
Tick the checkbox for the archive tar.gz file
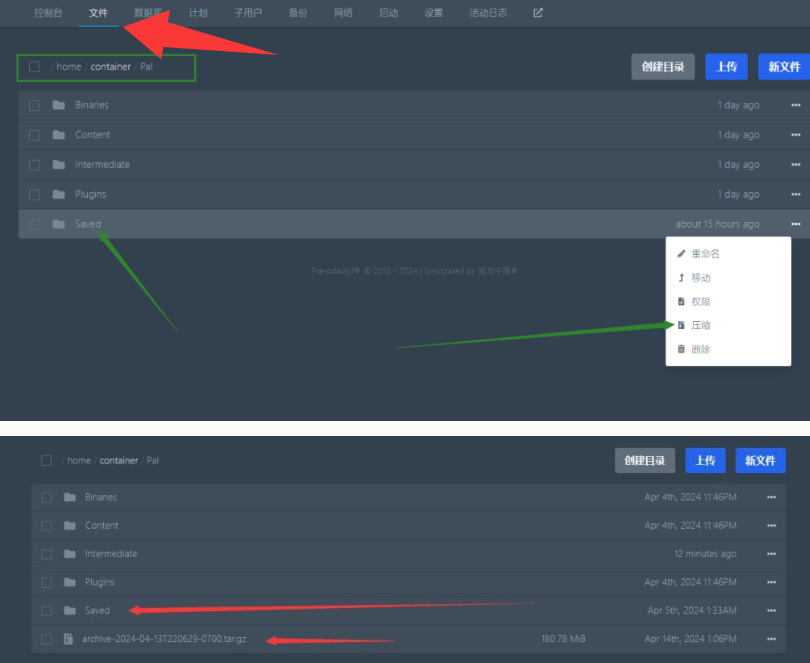[x=46, y=638]
